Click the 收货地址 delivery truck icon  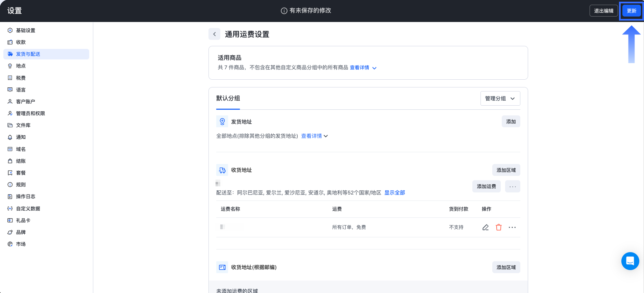pos(222,170)
